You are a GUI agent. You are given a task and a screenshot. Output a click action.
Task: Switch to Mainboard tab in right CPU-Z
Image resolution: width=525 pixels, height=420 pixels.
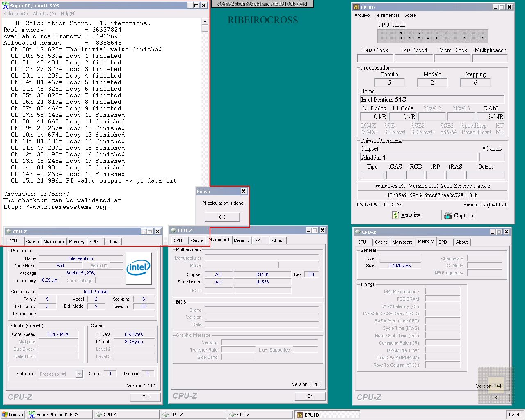point(403,242)
